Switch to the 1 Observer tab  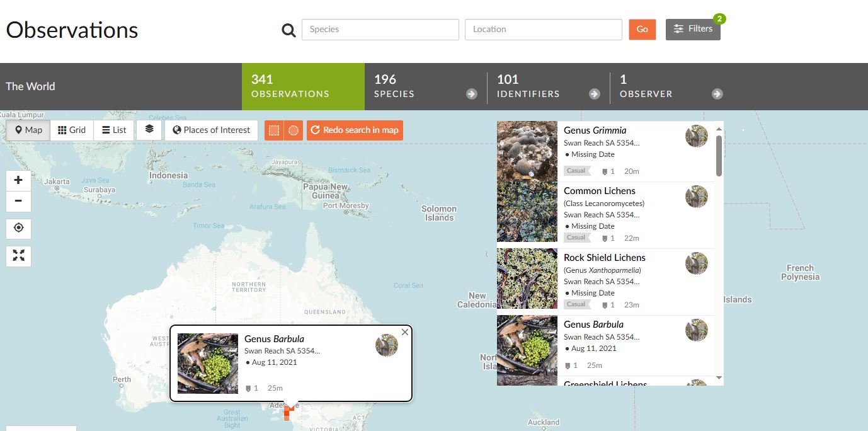(x=671, y=86)
